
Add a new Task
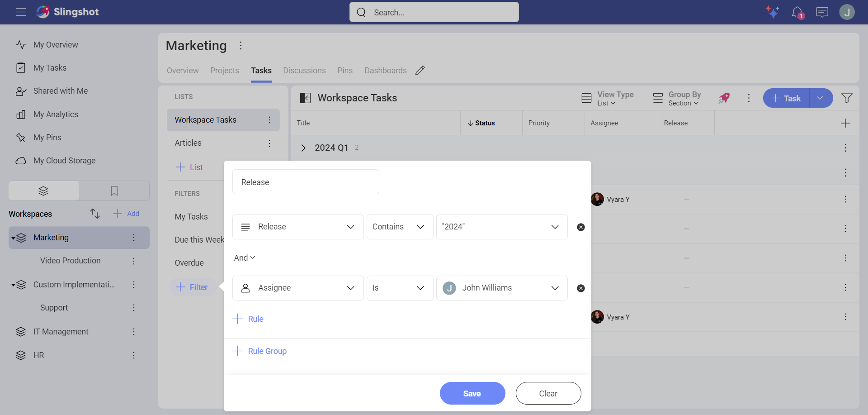click(786, 98)
